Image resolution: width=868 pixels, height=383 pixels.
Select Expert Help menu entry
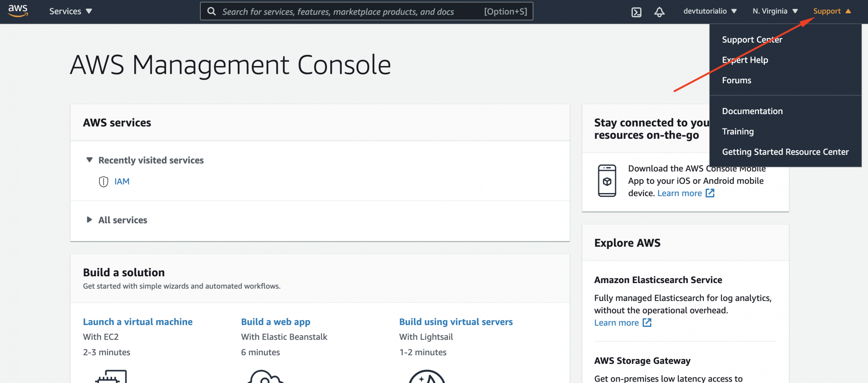(745, 60)
